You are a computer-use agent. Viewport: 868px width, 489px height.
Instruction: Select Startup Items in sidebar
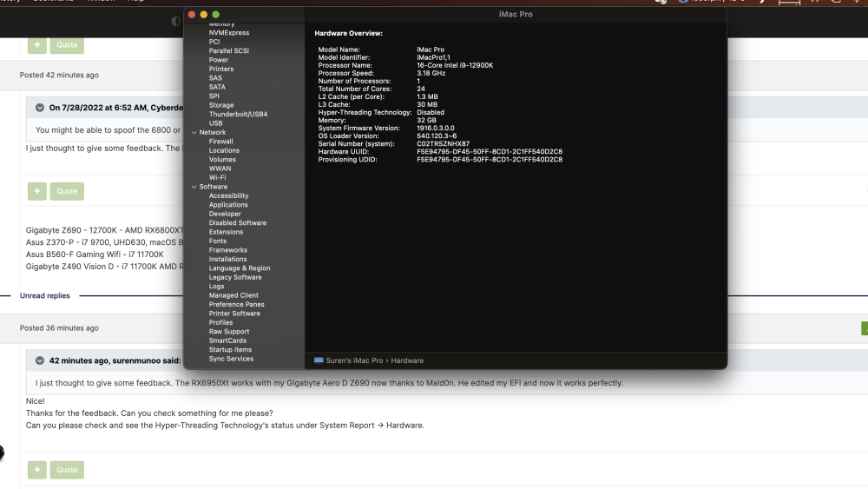230,350
